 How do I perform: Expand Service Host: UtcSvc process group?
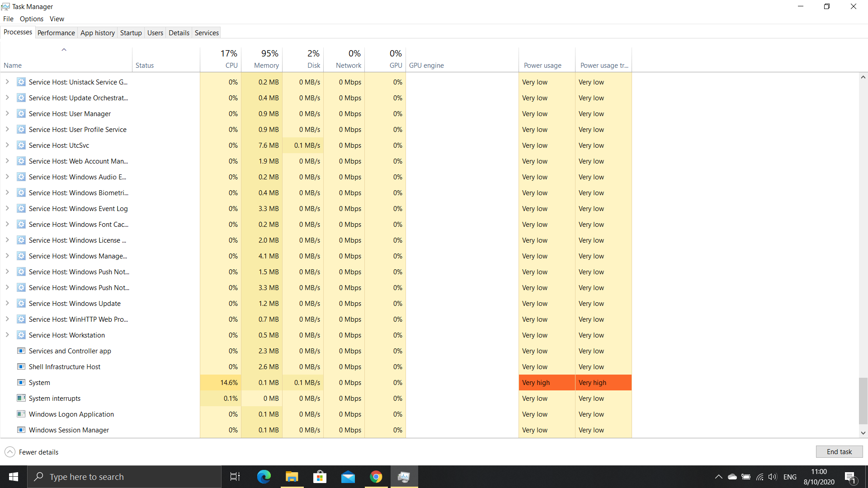coord(7,145)
